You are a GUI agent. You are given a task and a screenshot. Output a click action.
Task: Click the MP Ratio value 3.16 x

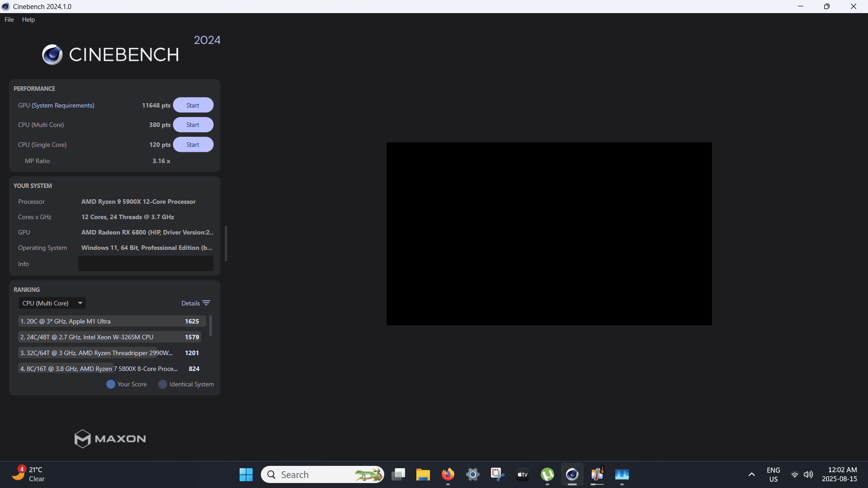pos(161,161)
